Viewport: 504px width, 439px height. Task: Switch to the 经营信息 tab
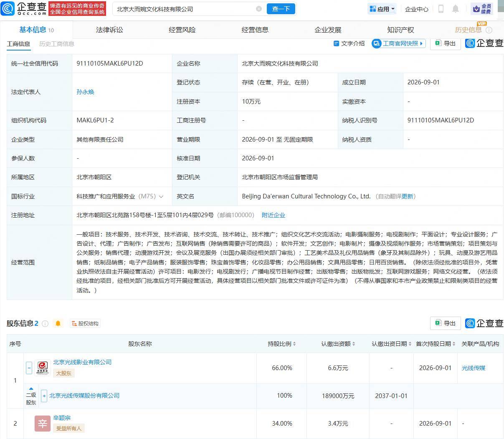(x=255, y=30)
